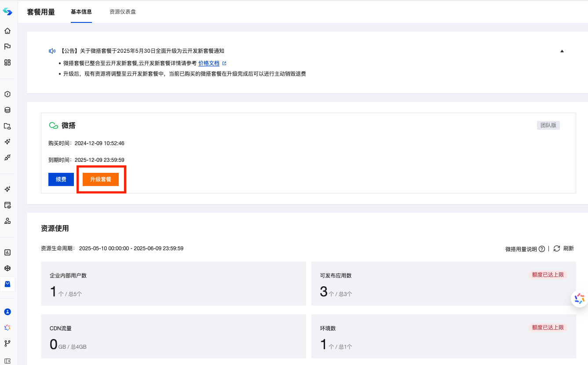
Task: Click the sparkle icon directly below the folder-cloud icon
Action: 7,142
